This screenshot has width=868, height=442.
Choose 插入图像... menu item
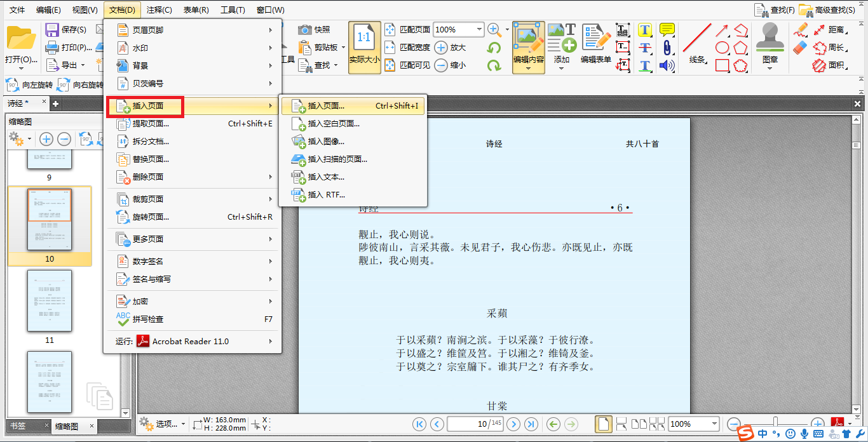coord(353,141)
